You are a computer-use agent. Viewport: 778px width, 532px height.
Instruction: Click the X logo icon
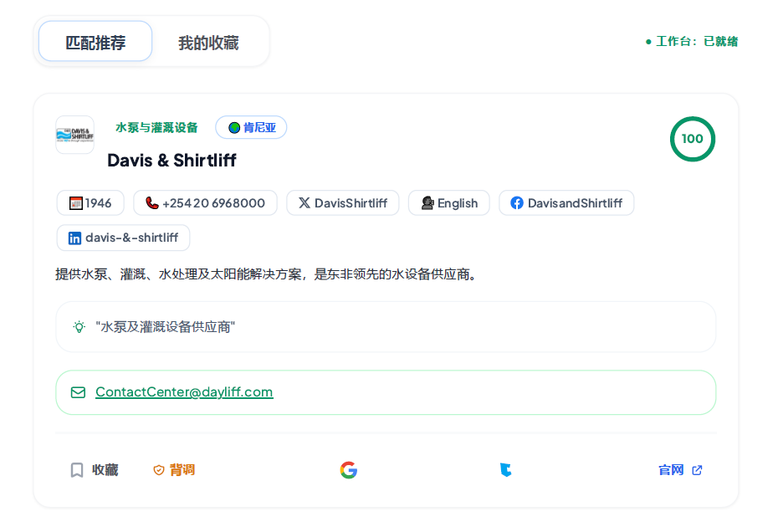[305, 203]
